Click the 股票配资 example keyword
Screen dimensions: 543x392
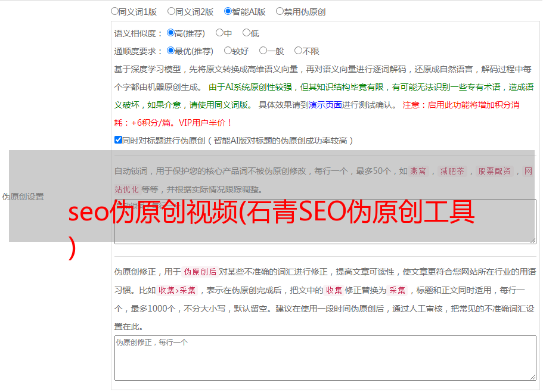click(494, 171)
